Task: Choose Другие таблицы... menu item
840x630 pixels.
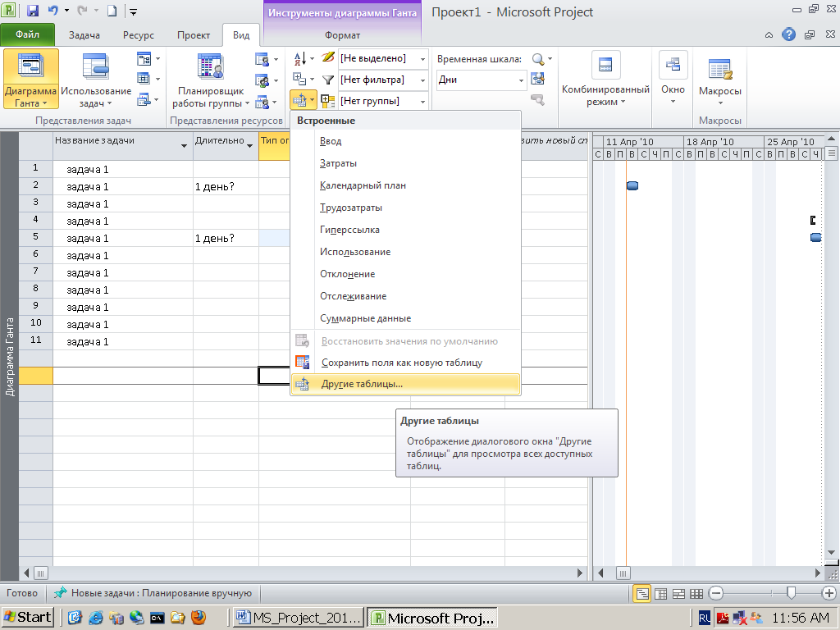Action: (405, 384)
